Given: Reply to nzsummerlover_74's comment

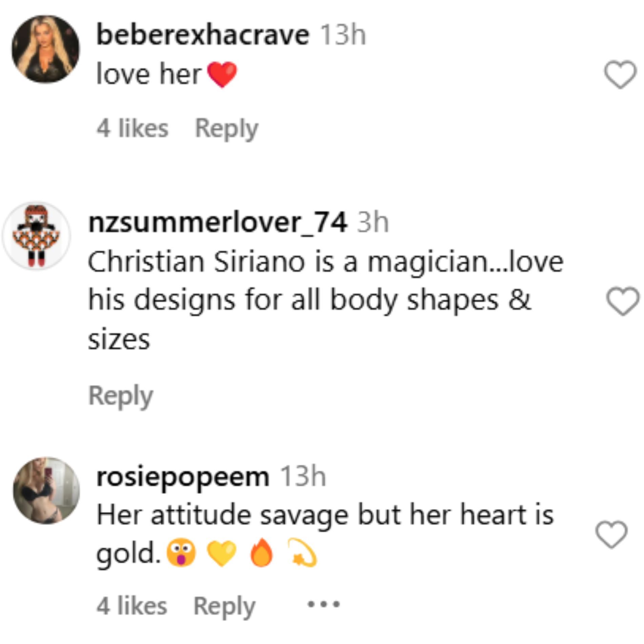Looking at the screenshot, I should click(x=121, y=396).
